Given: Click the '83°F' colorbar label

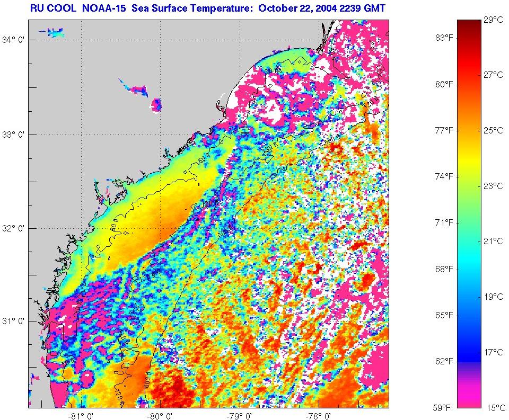Looking at the screenshot, I should point(444,38).
